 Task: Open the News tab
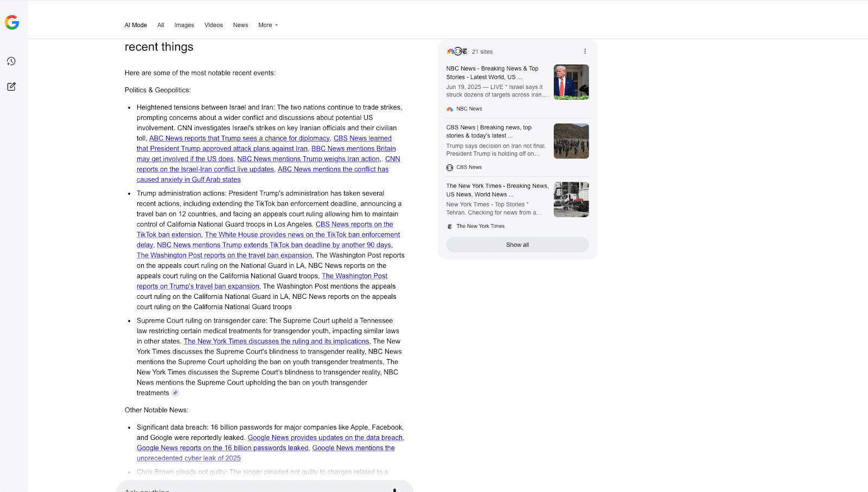point(240,25)
